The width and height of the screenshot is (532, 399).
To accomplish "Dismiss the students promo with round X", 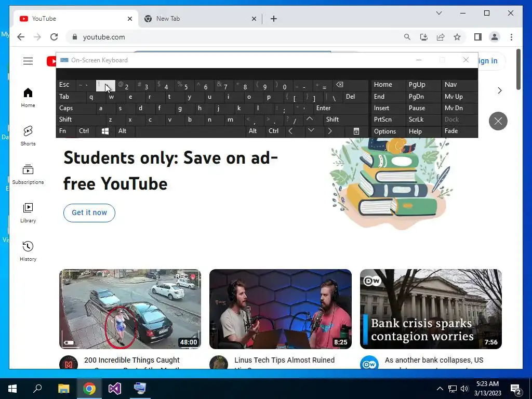I will (498, 121).
